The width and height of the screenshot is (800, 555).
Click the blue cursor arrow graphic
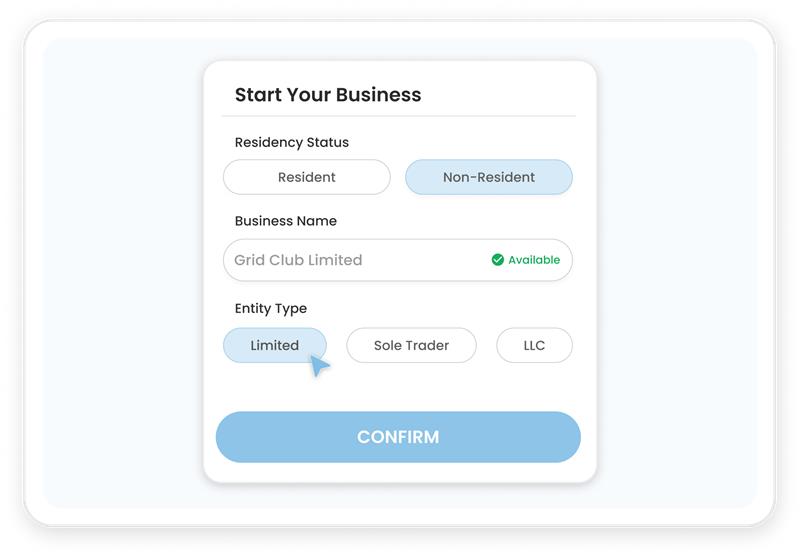[320, 366]
